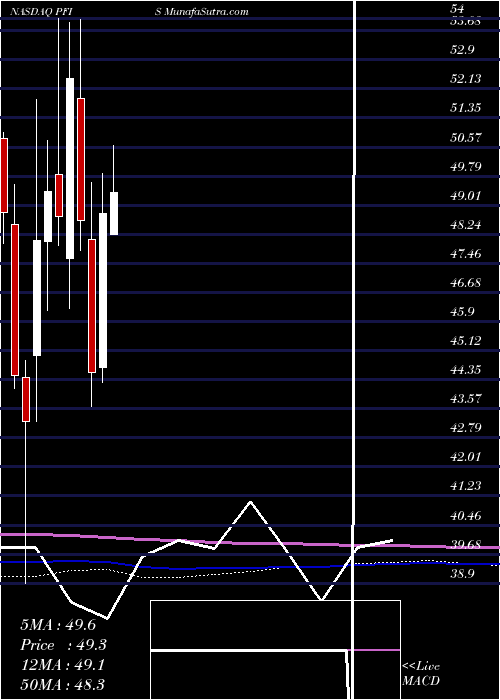
Task: Click the 47.46 price axis label
Action: 466,254
